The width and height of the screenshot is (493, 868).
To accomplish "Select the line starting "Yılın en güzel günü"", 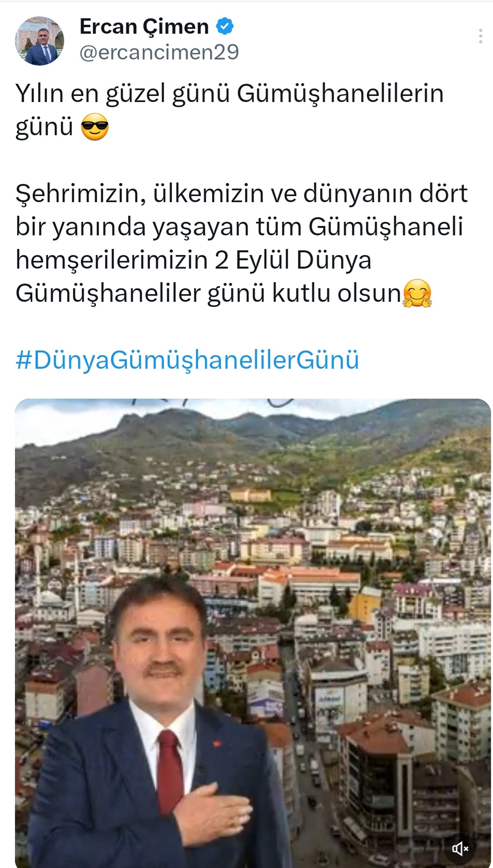I will 229,94.
